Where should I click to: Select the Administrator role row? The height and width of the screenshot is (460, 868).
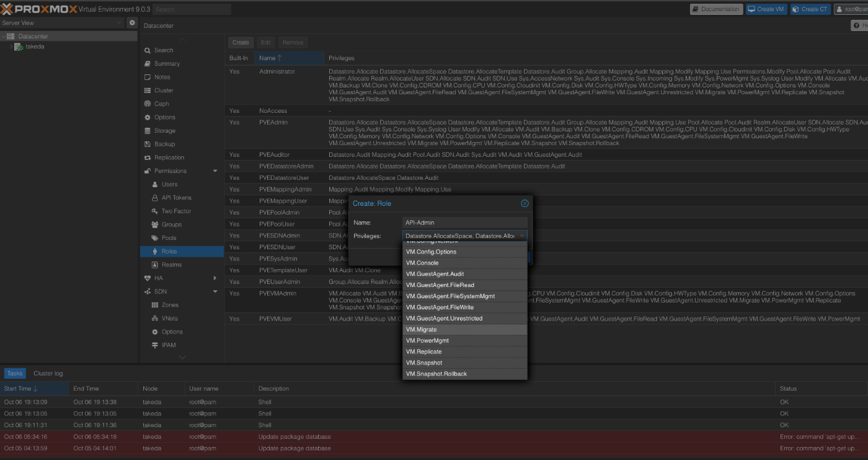[546, 86]
